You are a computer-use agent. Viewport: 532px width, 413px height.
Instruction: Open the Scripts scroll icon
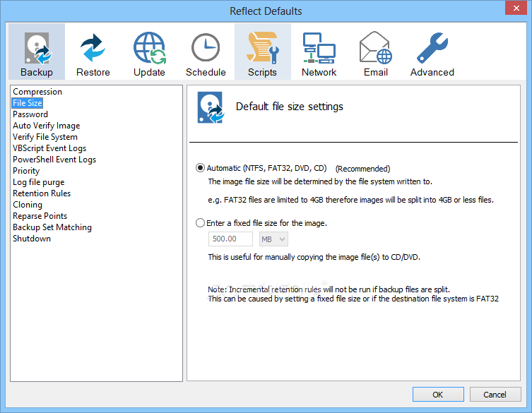coord(262,52)
